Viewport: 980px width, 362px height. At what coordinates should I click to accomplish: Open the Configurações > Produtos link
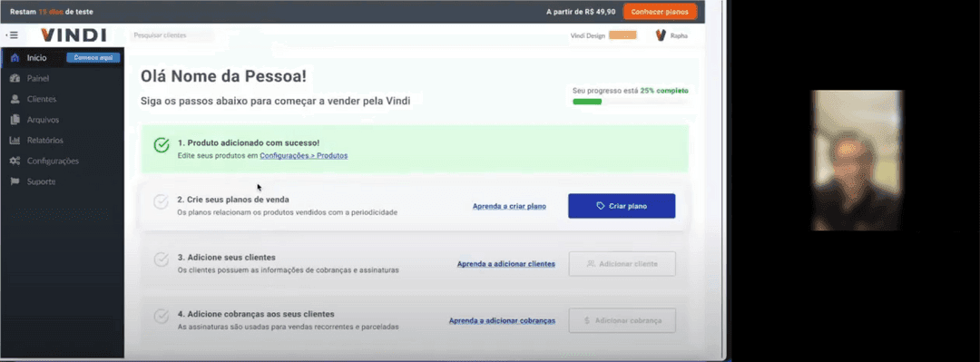click(x=304, y=155)
